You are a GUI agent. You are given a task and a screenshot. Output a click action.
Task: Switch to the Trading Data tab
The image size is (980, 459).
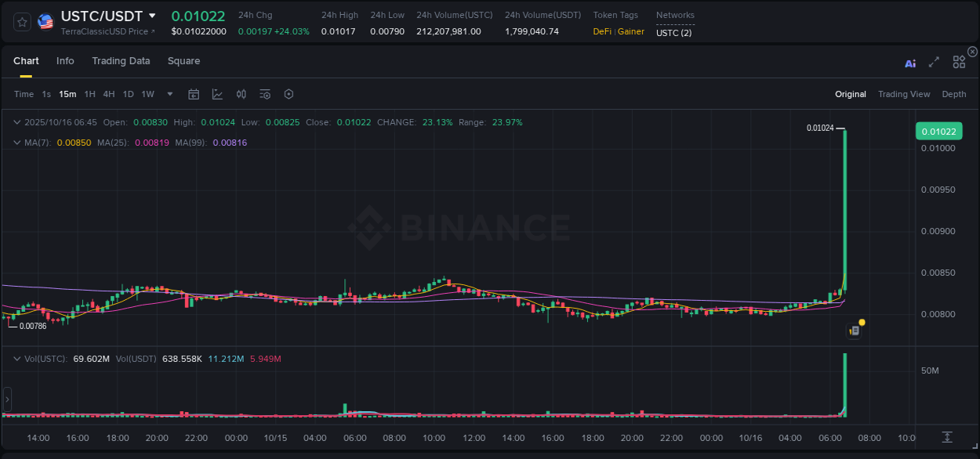click(x=121, y=60)
